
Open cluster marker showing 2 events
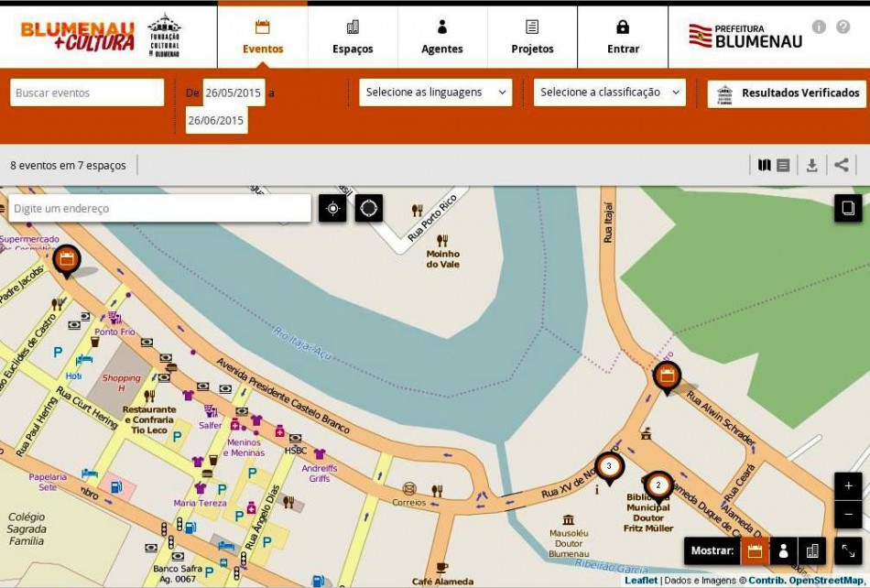[x=658, y=487]
